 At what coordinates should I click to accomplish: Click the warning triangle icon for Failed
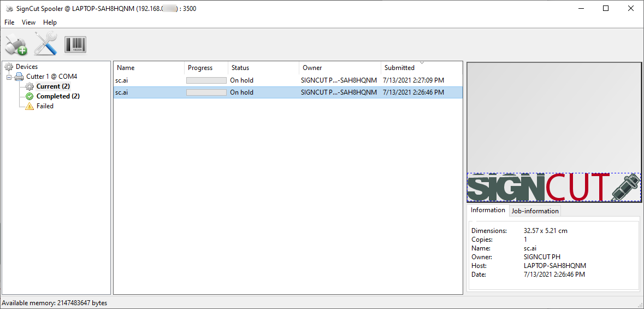click(29, 106)
